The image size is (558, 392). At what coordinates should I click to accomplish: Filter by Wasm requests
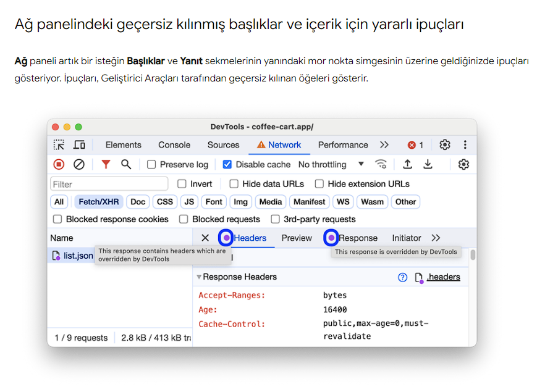point(372,202)
